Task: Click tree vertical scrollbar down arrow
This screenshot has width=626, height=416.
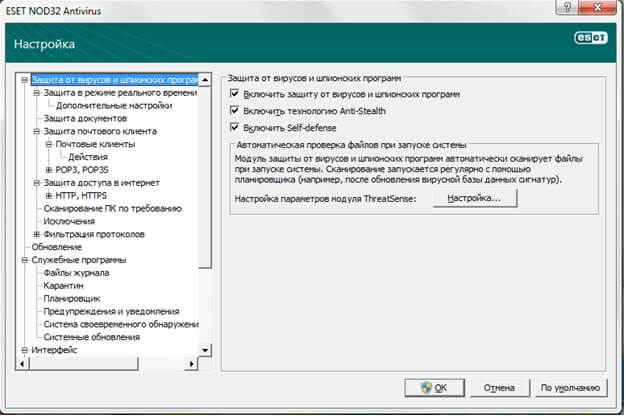Action: pos(205,350)
